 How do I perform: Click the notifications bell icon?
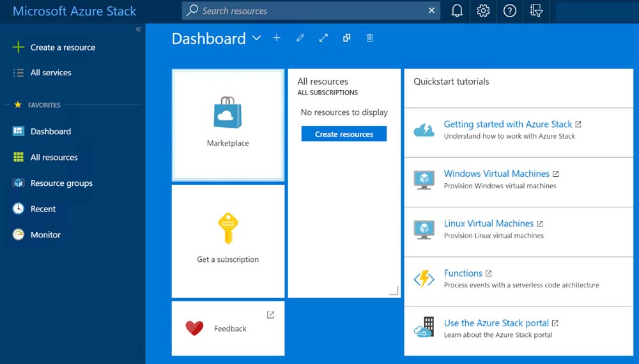pyautogui.click(x=457, y=11)
